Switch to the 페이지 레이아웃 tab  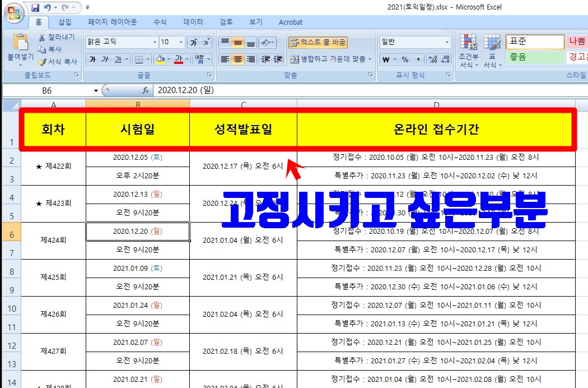[113, 22]
